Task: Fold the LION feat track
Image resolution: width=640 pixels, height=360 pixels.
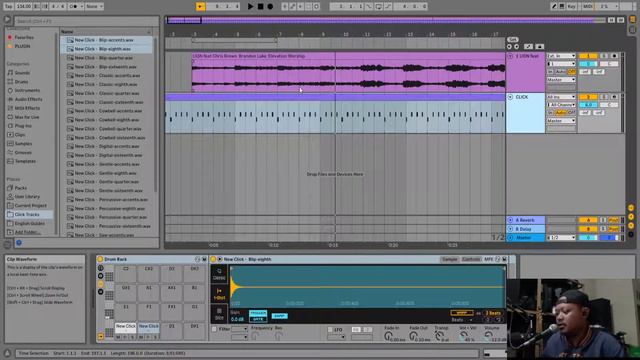Action: (510, 56)
